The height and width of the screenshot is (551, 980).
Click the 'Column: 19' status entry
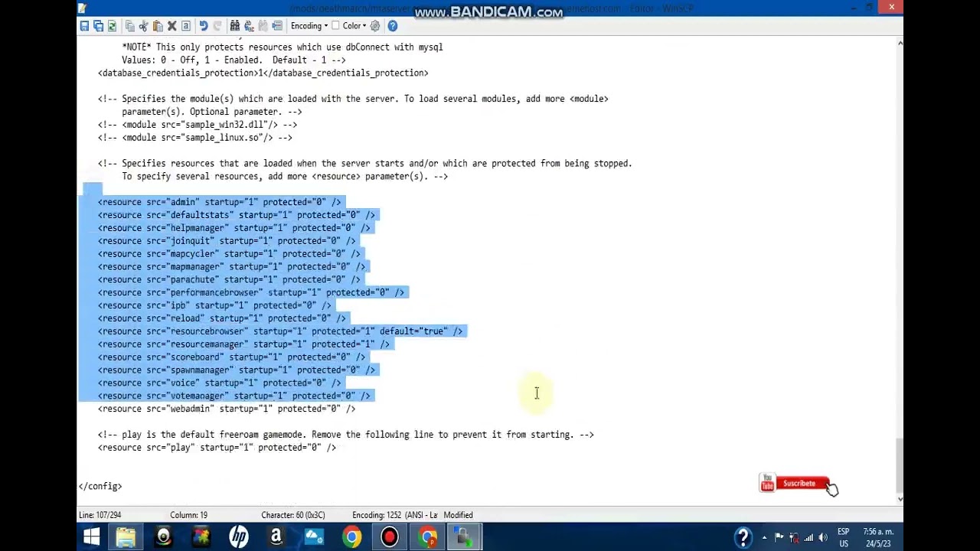pos(188,515)
